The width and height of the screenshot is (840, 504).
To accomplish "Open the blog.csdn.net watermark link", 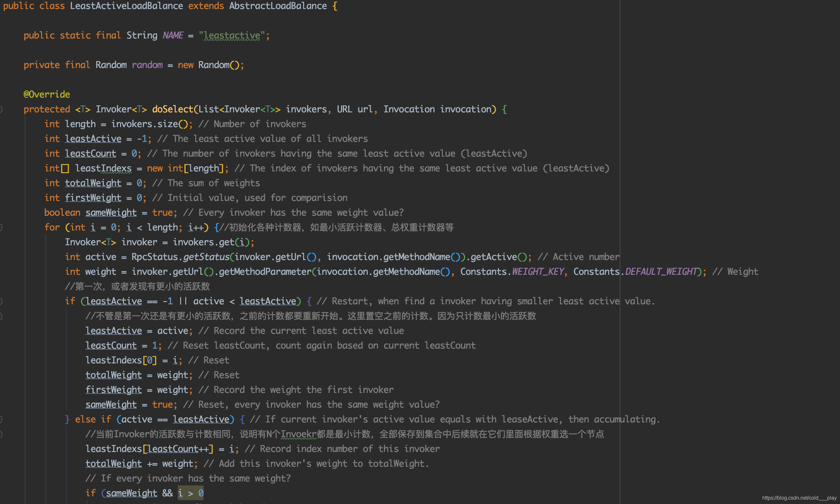I will (799, 498).
